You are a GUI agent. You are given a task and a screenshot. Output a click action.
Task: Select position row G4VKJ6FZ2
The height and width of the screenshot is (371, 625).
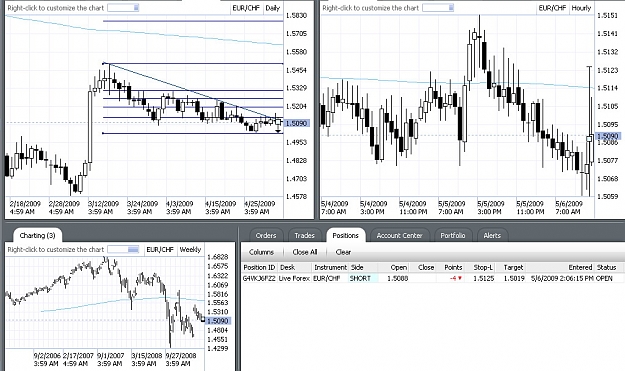(433, 278)
